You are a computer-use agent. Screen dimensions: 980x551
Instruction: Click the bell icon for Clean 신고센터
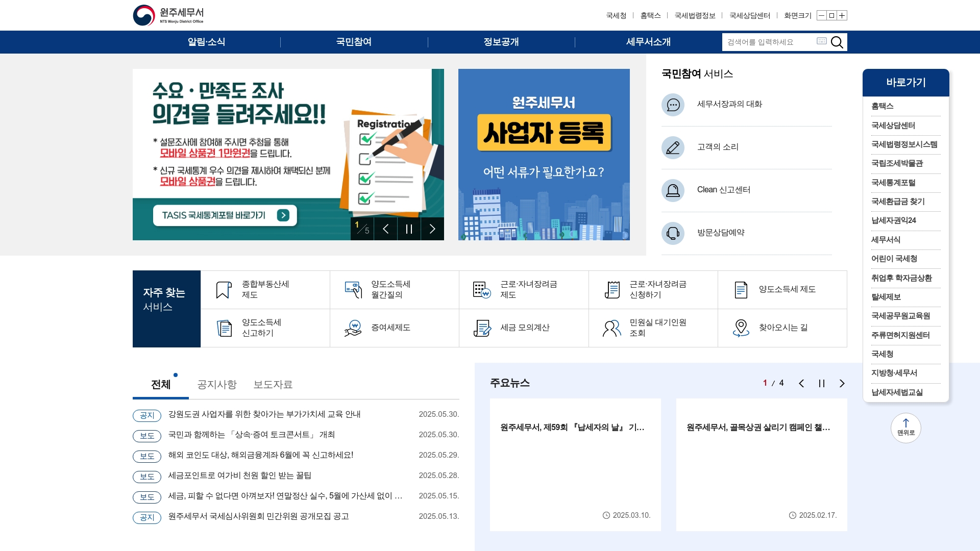(673, 190)
